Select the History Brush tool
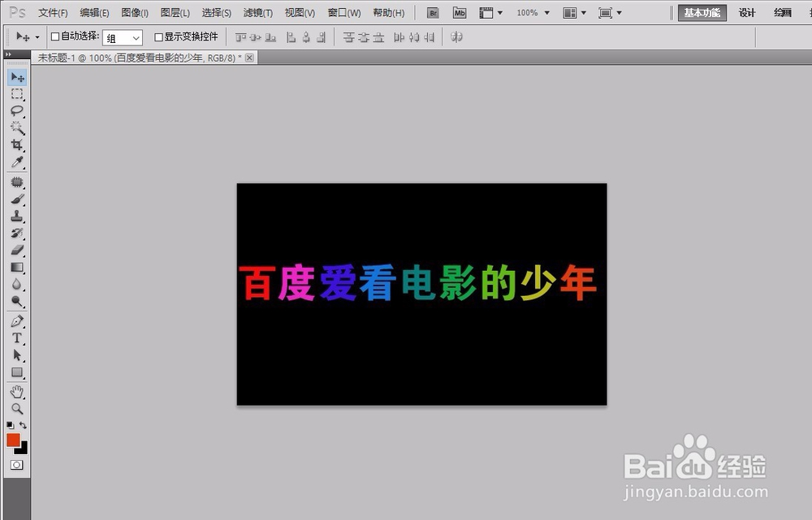812x520 pixels. (17, 234)
